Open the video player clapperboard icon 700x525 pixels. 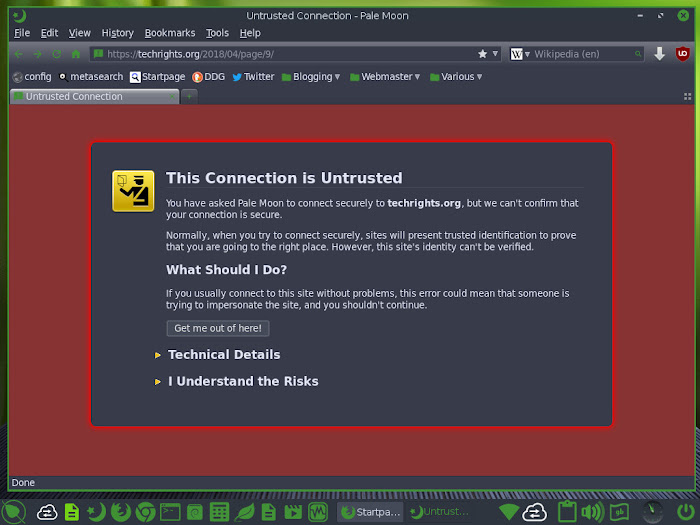[293, 512]
